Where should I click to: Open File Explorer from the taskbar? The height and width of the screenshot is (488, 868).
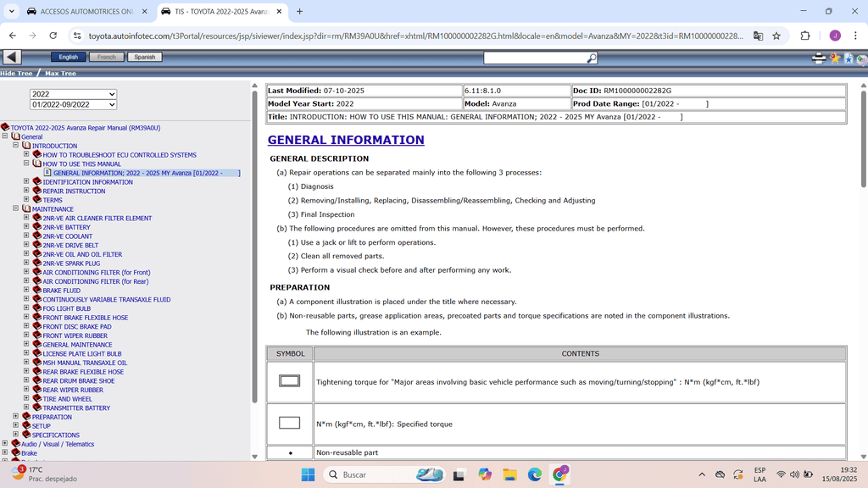click(x=509, y=474)
